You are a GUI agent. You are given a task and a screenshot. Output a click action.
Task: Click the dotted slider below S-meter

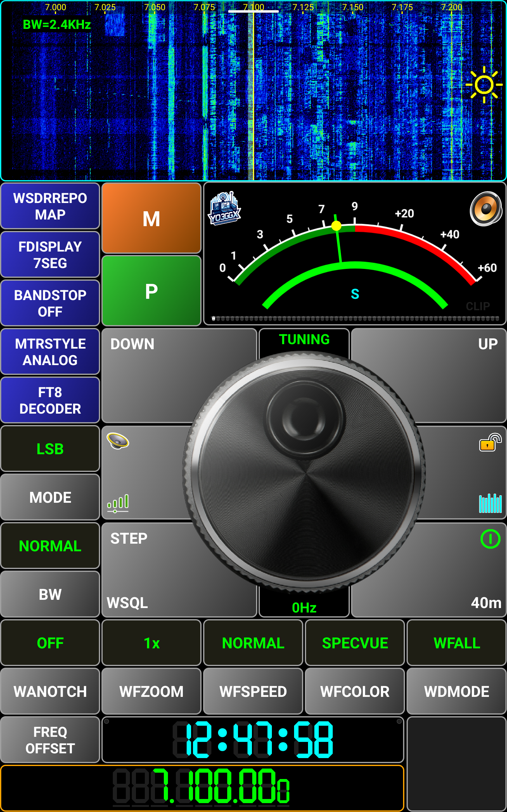point(355,319)
